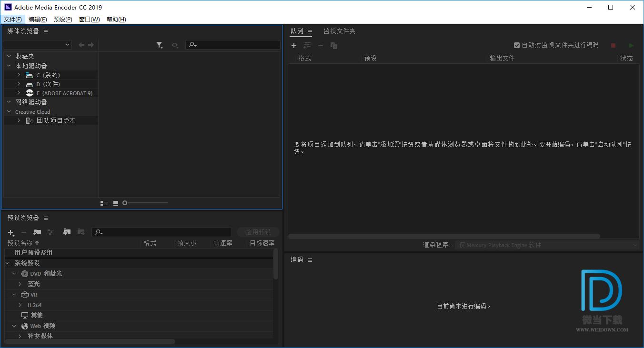Toggle 自动对监视文件夹进行编码 checkbox
Screen dimensions: 644x348
517,45
